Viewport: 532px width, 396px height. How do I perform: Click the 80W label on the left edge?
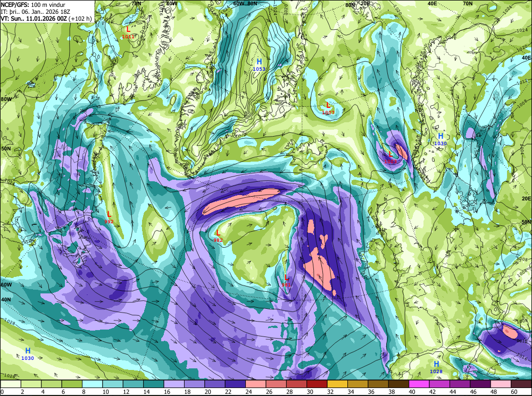point(6,99)
